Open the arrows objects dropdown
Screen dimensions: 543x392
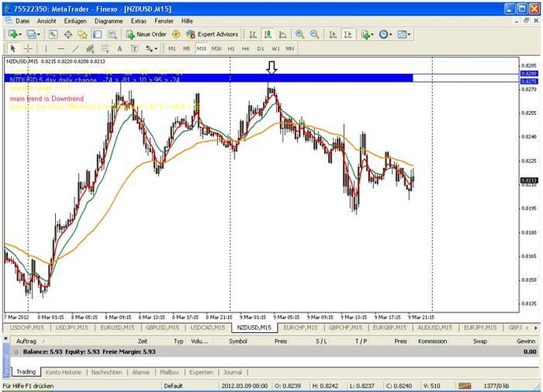tap(151, 49)
